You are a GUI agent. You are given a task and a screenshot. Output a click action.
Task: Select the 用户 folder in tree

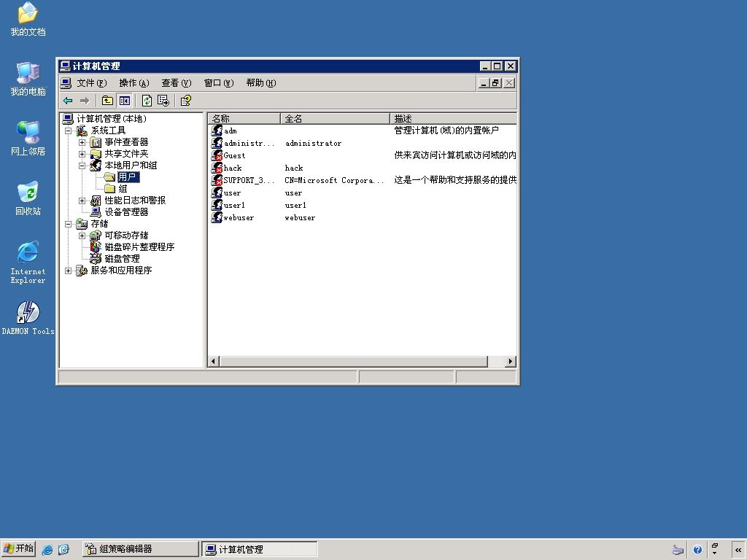click(128, 177)
